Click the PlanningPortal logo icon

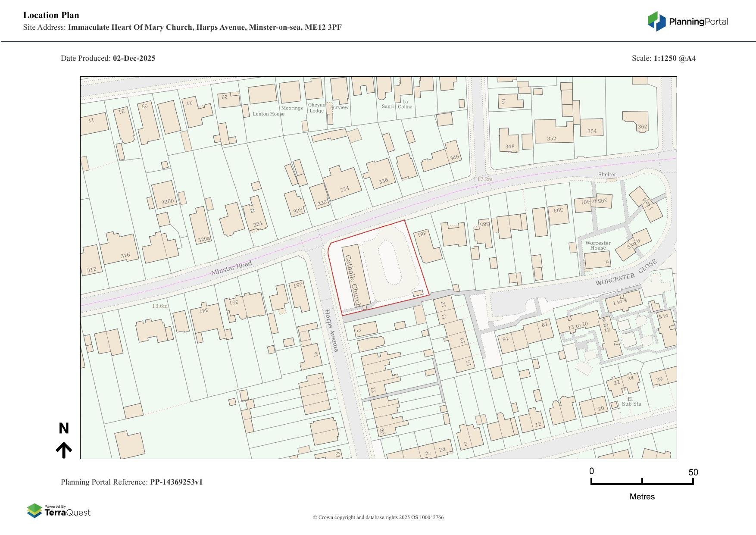pos(656,22)
